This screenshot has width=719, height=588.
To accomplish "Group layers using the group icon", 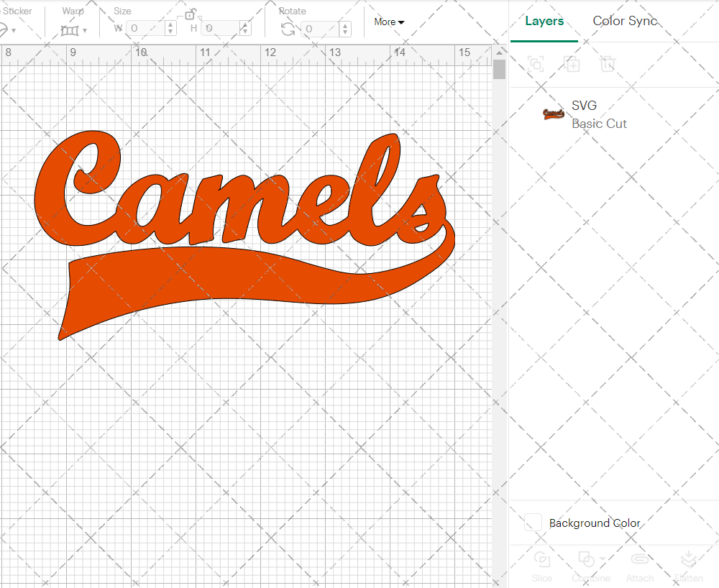I will point(534,64).
